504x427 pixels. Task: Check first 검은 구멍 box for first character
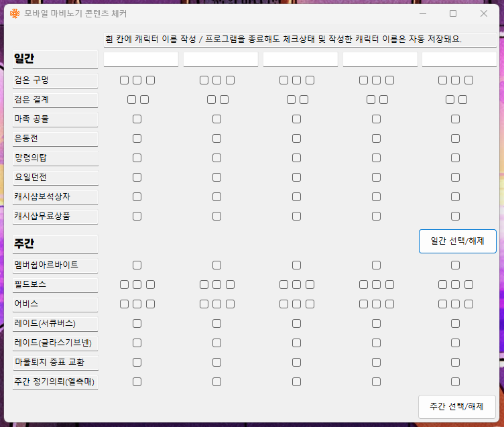[x=124, y=80]
